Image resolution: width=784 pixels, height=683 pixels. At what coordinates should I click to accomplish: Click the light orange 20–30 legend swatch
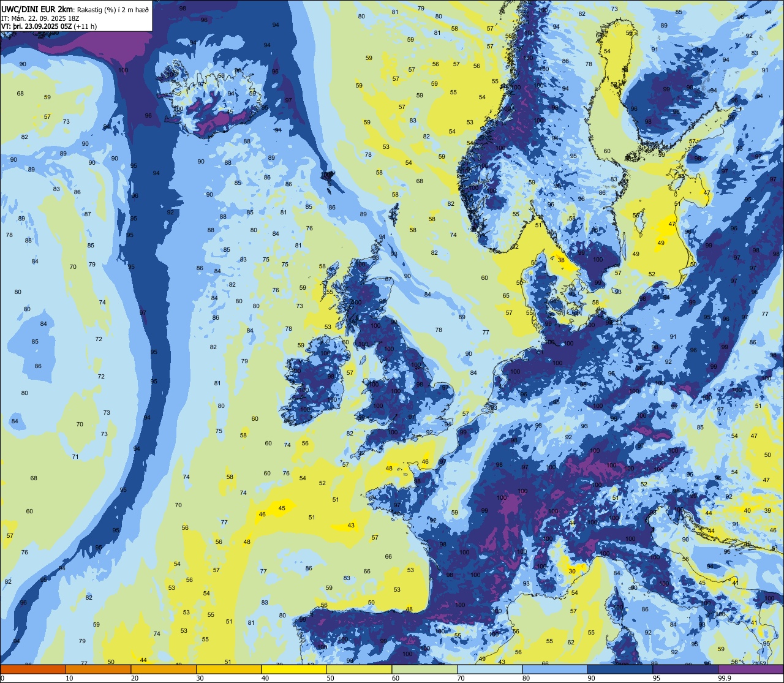click(x=164, y=670)
